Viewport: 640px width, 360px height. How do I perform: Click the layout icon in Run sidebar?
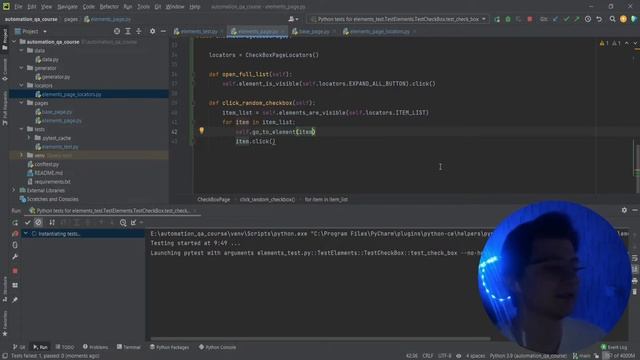pos(15,285)
